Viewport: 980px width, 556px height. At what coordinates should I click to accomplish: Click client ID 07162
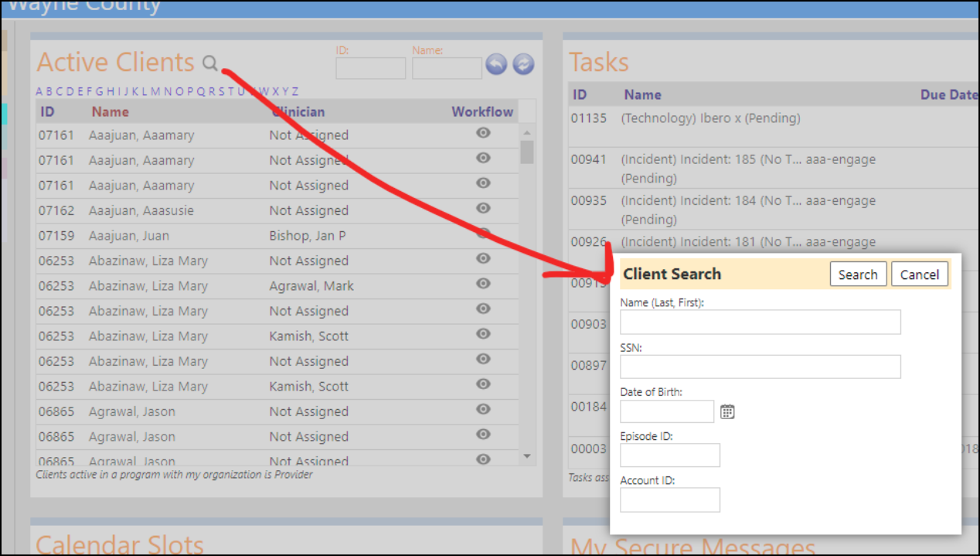click(56, 210)
